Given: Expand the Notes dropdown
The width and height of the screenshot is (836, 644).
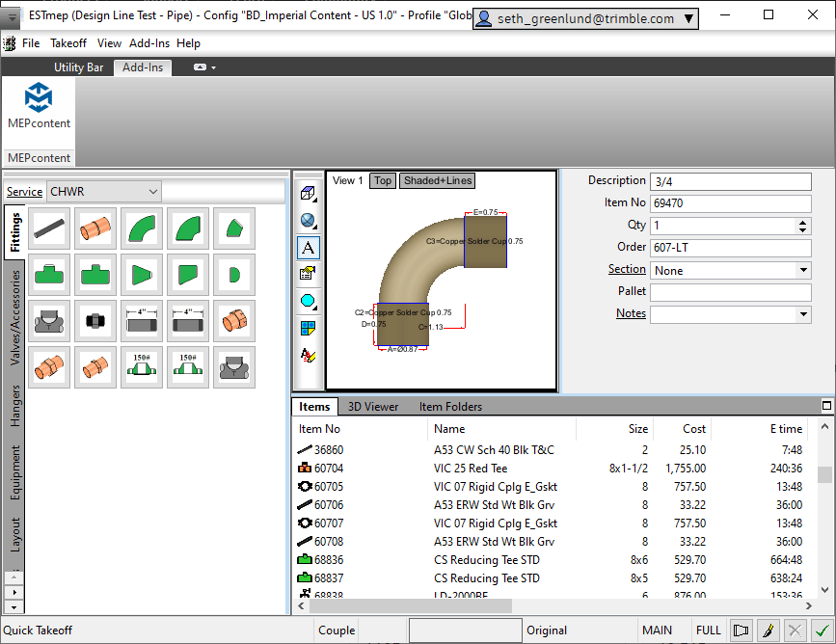Looking at the screenshot, I should tap(803, 314).
